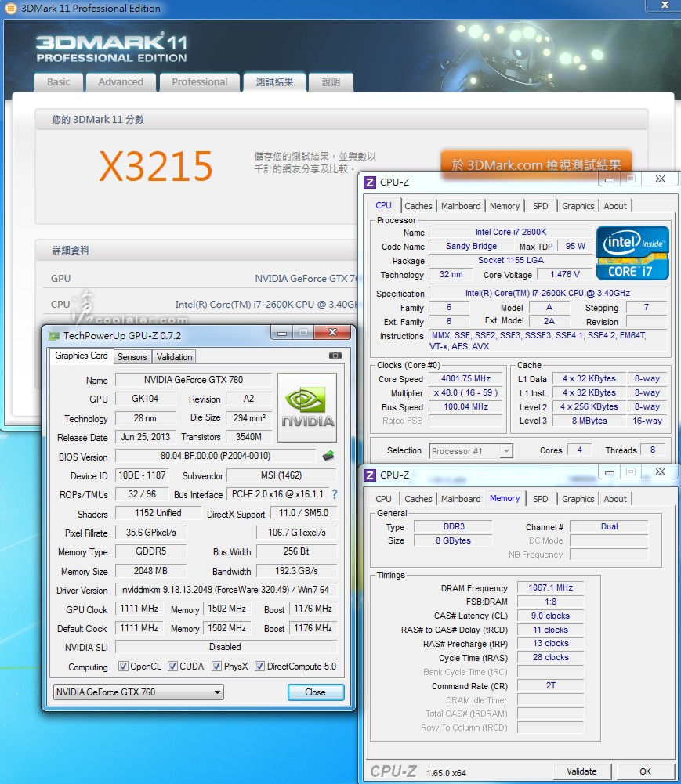
Task: Click the DRAM Frequency value 1067.1 MHz
Action: pyautogui.click(x=550, y=587)
